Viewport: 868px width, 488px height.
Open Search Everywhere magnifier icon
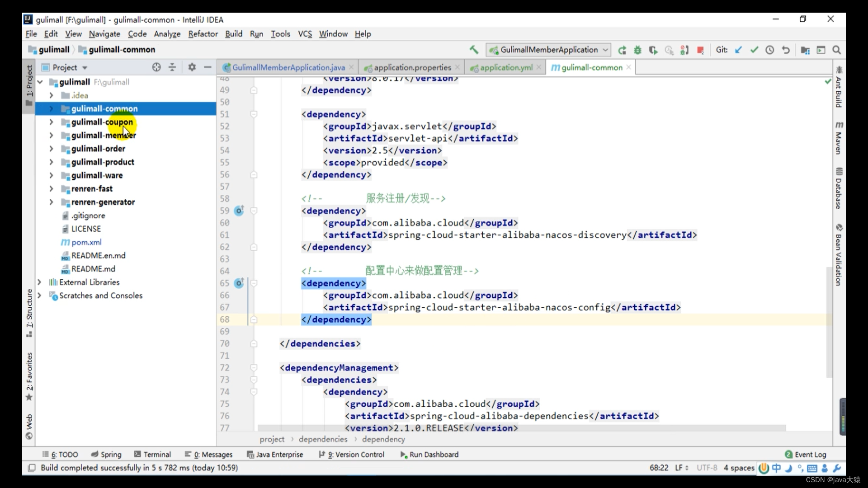click(837, 50)
